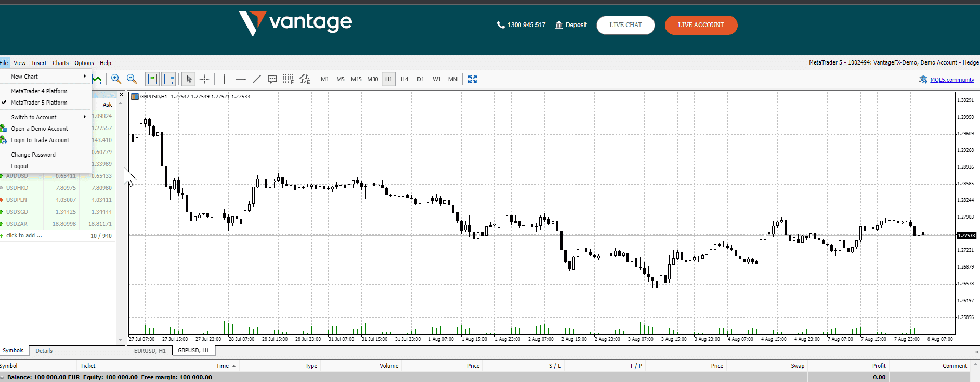Set timeframe to D1

click(421, 79)
